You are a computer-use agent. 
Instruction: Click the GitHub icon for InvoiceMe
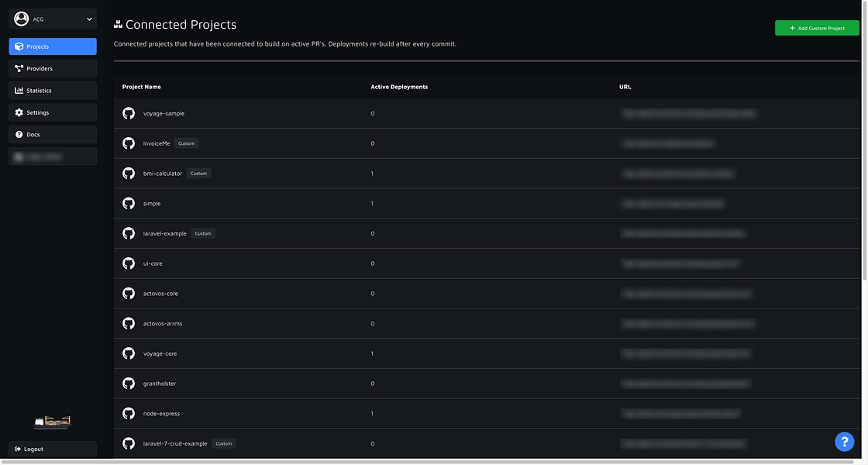[x=129, y=143]
